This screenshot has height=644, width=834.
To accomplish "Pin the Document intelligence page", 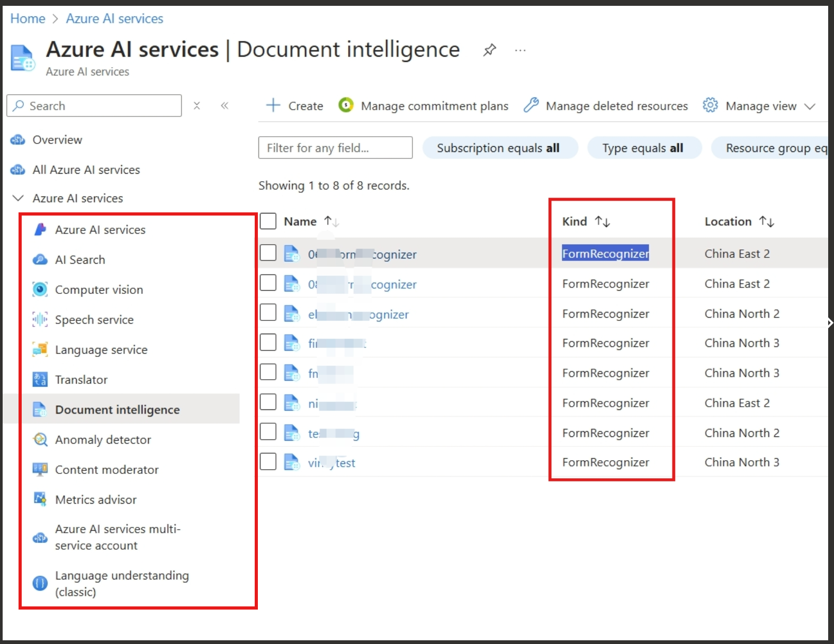I will (489, 50).
